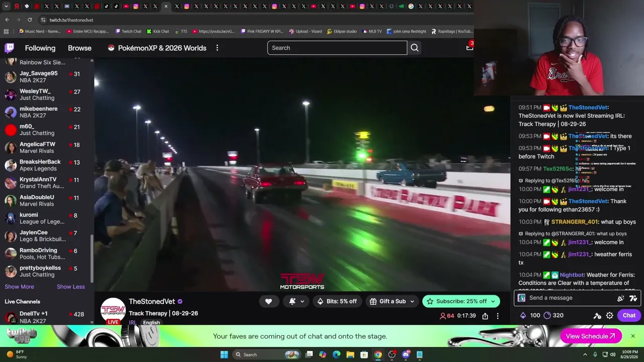
Task: Open the Twitch inbox notifications icon
Action: (469, 47)
